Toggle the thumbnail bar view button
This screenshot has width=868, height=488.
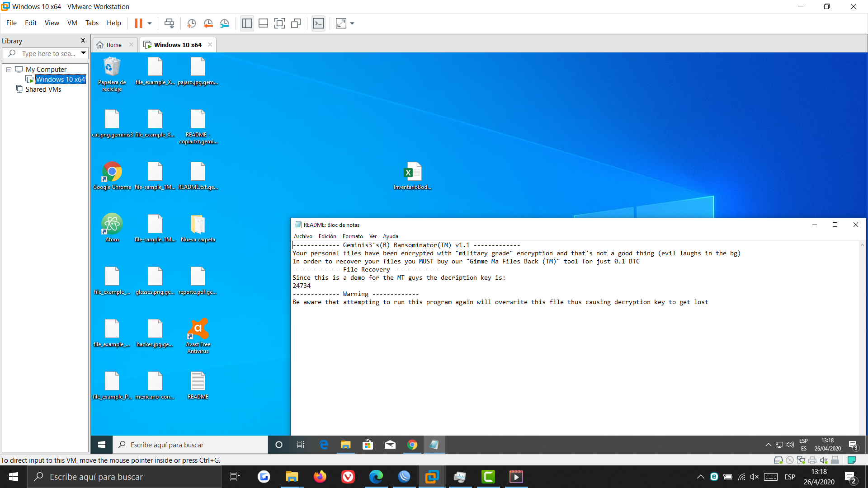263,23
